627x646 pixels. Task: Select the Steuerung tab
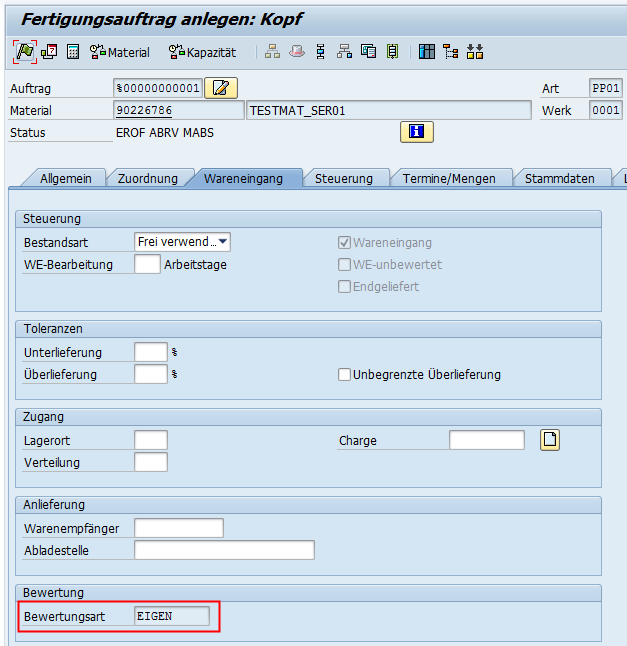(343, 178)
